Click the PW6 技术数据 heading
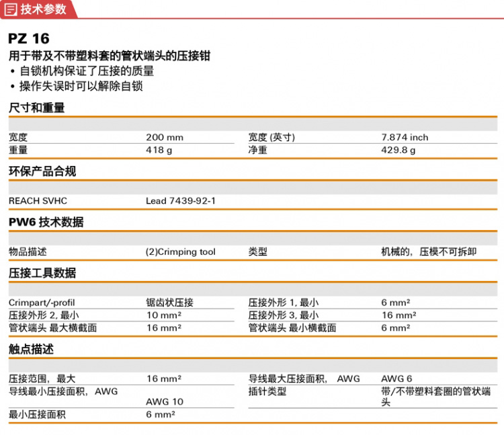 tap(46, 222)
